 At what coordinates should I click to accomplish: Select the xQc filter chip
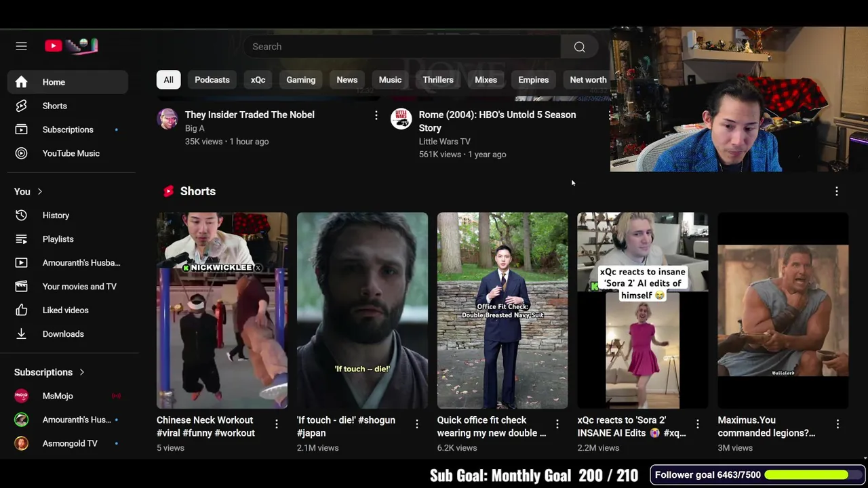click(258, 80)
